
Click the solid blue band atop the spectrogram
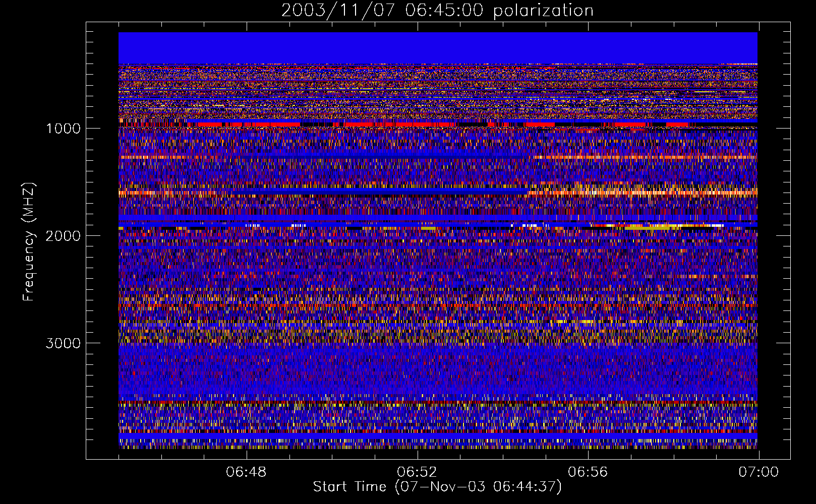(x=438, y=48)
